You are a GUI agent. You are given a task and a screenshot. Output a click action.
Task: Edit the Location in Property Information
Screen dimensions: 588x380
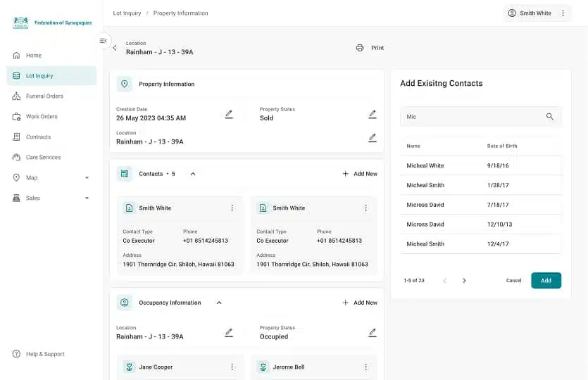click(x=373, y=138)
